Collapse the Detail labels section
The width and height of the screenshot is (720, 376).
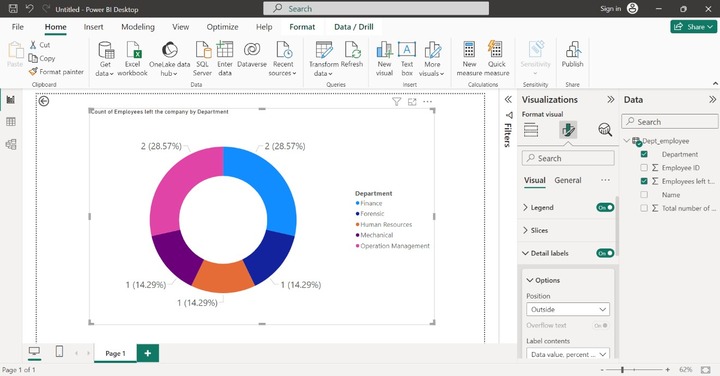tap(525, 253)
